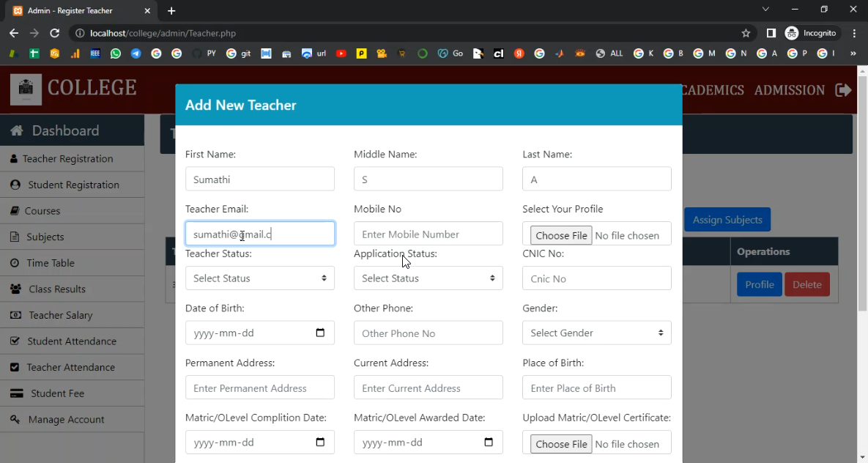868x463 pixels.
Task: Open the WhatsApp bookmark in bookmarks bar
Action: pyautogui.click(x=116, y=53)
